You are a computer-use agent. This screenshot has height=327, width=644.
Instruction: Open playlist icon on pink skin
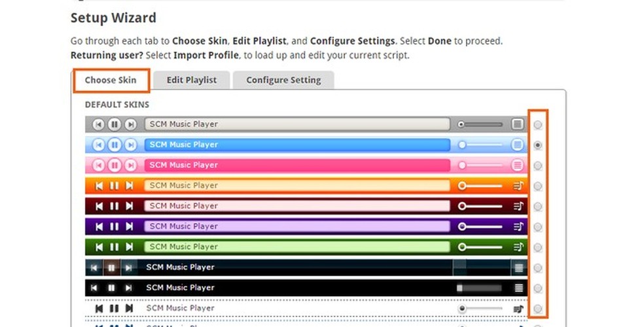pyautogui.click(x=518, y=165)
